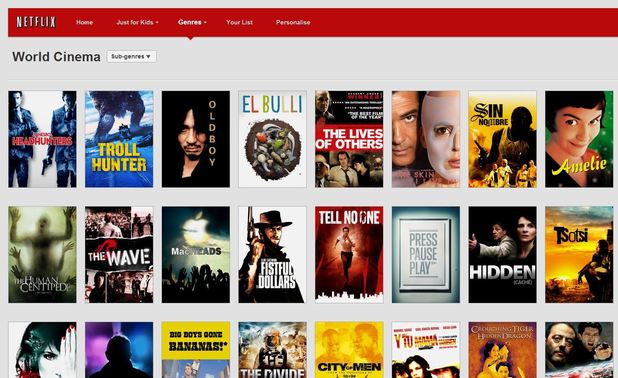618x378 pixels.
Task: Choose the Press Pause Play poster
Action: (x=426, y=255)
